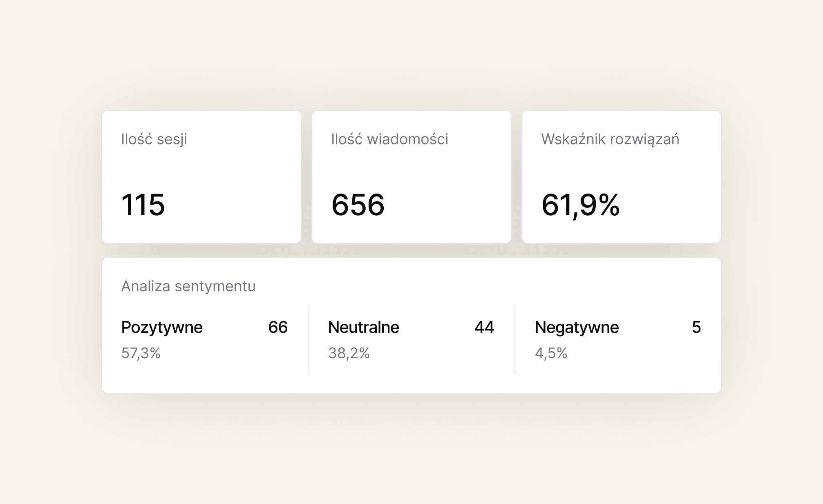Click the 4,5% negative percentage

(x=551, y=353)
